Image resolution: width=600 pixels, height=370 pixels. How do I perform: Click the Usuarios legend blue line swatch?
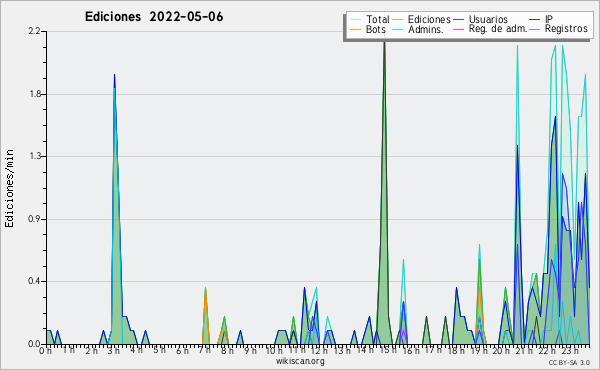pos(458,20)
